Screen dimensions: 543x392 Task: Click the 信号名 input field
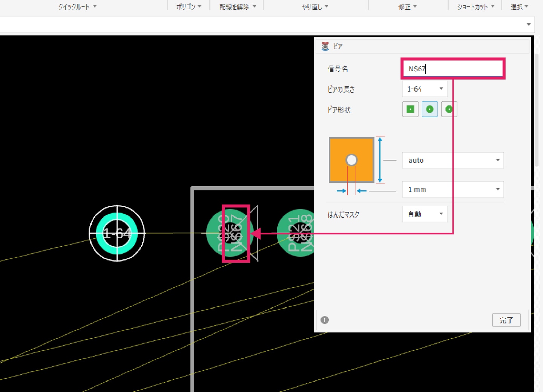coord(452,69)
